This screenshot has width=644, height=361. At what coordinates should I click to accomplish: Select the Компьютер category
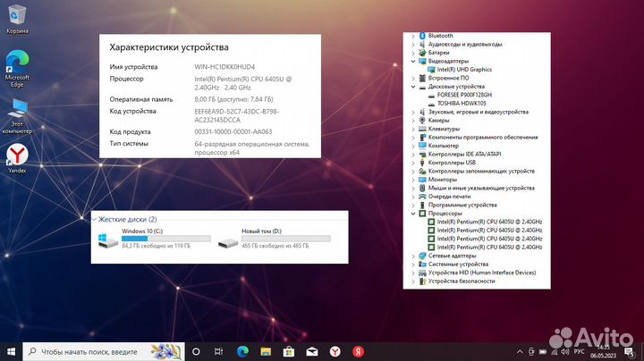443,146
